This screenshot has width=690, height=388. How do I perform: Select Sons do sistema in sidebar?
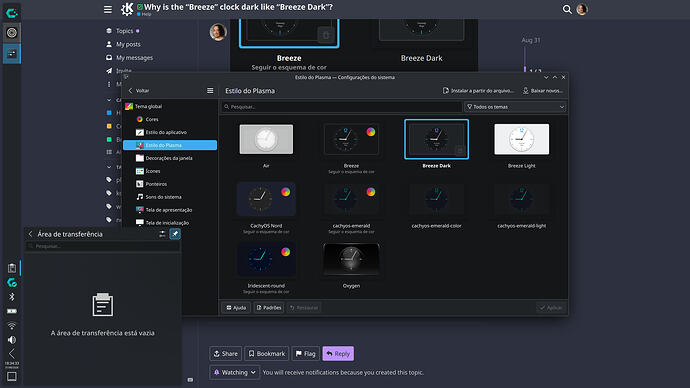(170, 197)
